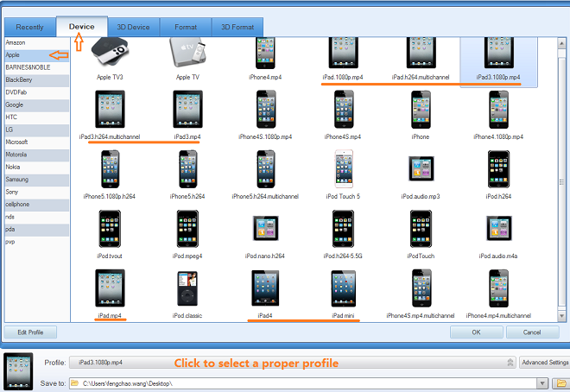The height and width of the screenshot is (392, 570).
Task: Click the Edit Profile button
Action: pyautogui.click(x=30, y=332)
